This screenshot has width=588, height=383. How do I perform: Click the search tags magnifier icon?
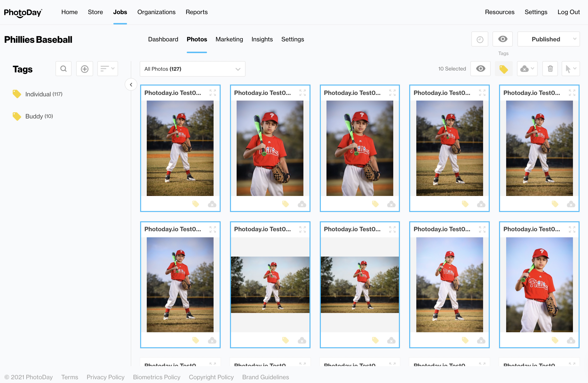click(x=64, y=69)
